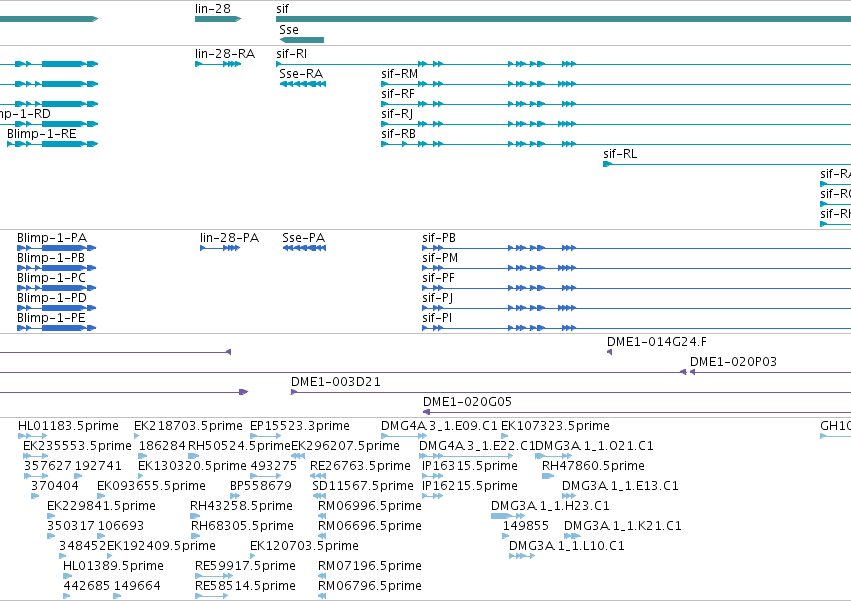Select transcript sif-RF label
851x601 pixels.
tap(398, 94)
